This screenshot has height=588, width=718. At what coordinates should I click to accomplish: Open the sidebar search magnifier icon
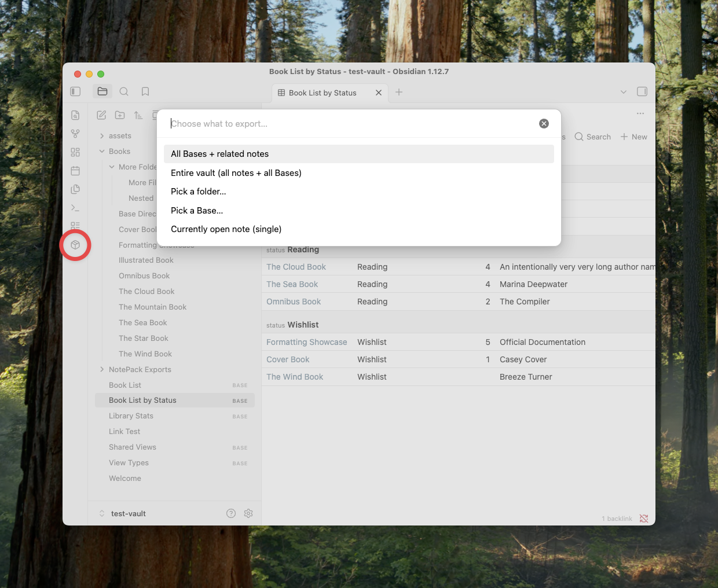(x=124, y=91)
